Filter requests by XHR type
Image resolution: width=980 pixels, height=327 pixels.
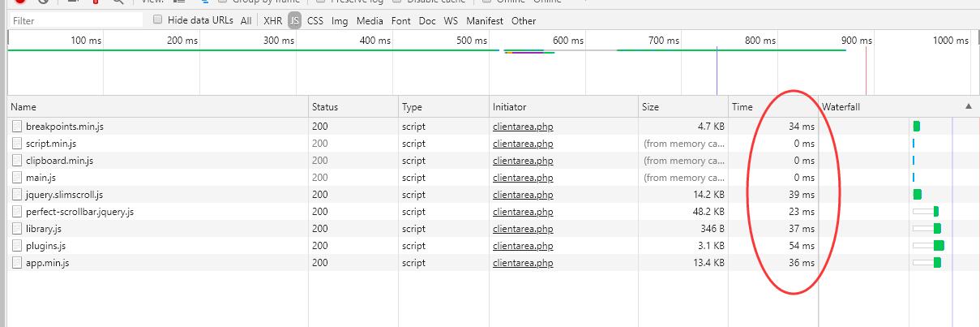click(272, 21)
